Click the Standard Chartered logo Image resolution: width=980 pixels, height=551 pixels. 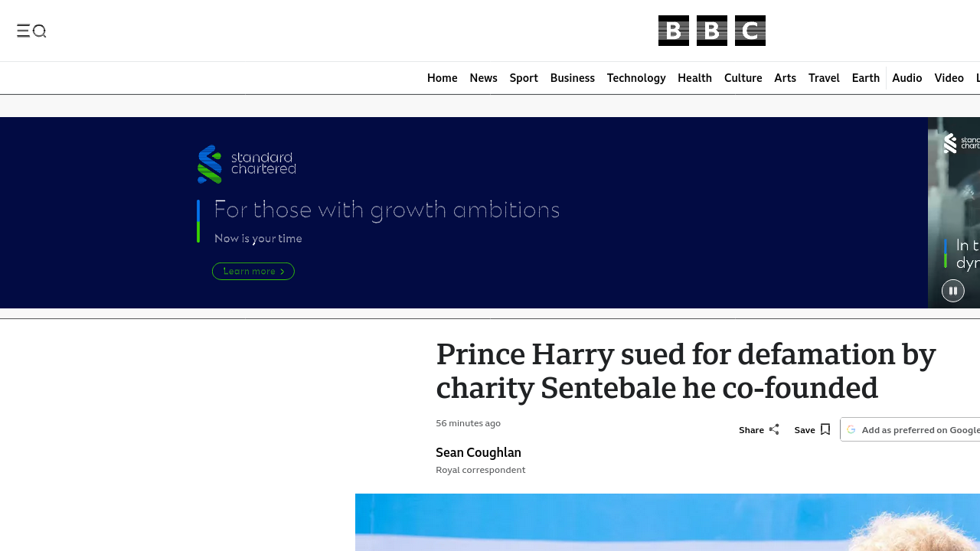[x=247, y=164]
